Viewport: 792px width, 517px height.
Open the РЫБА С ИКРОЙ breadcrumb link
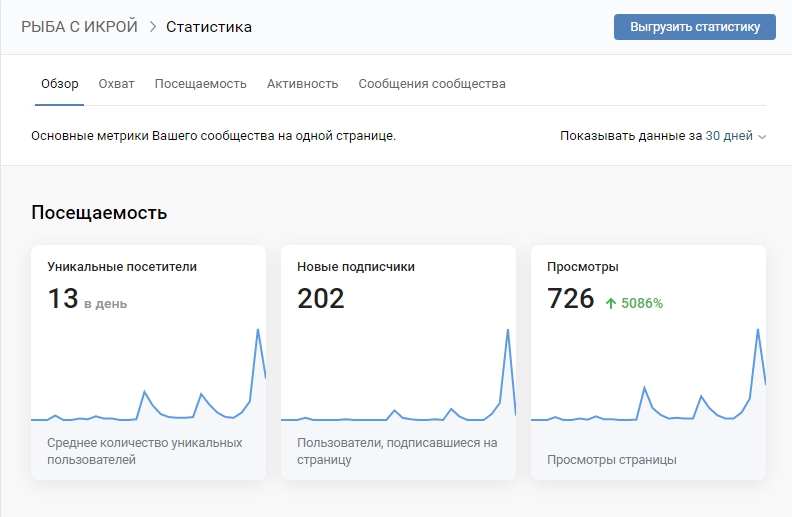pos(79,27)
